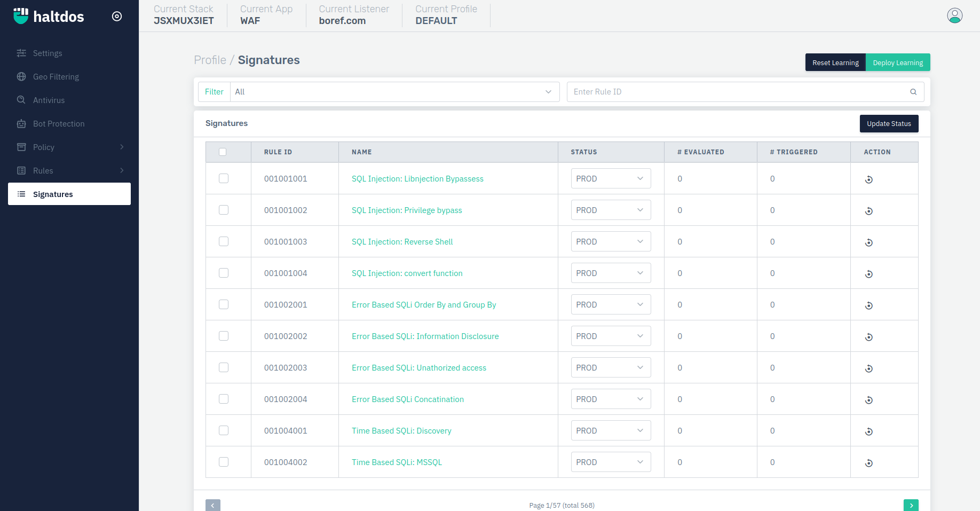Click the previous page arrow button

213,505
